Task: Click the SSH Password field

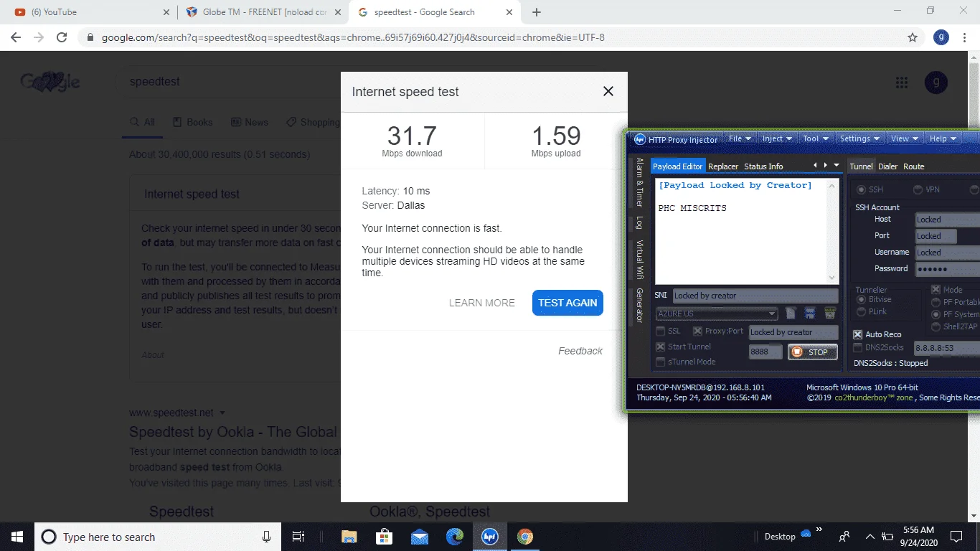Action: 947,269
